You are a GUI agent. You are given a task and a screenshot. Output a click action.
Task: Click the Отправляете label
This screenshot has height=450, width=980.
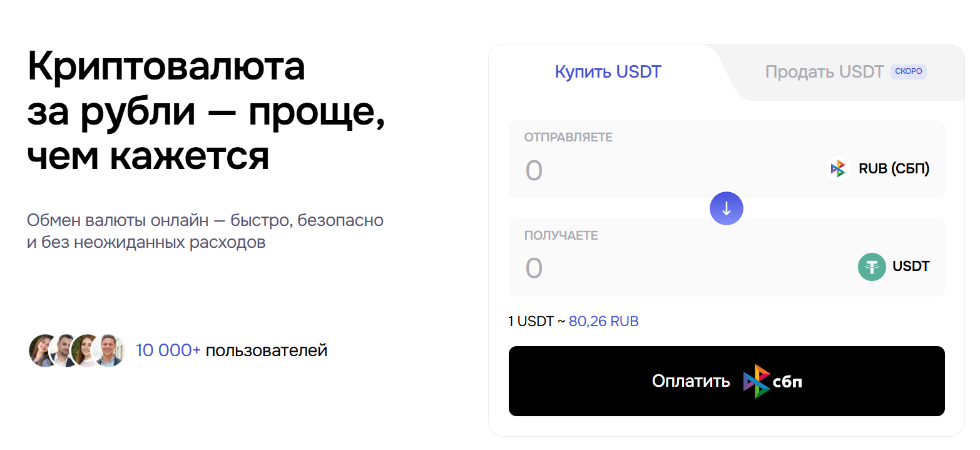[568, 138]
